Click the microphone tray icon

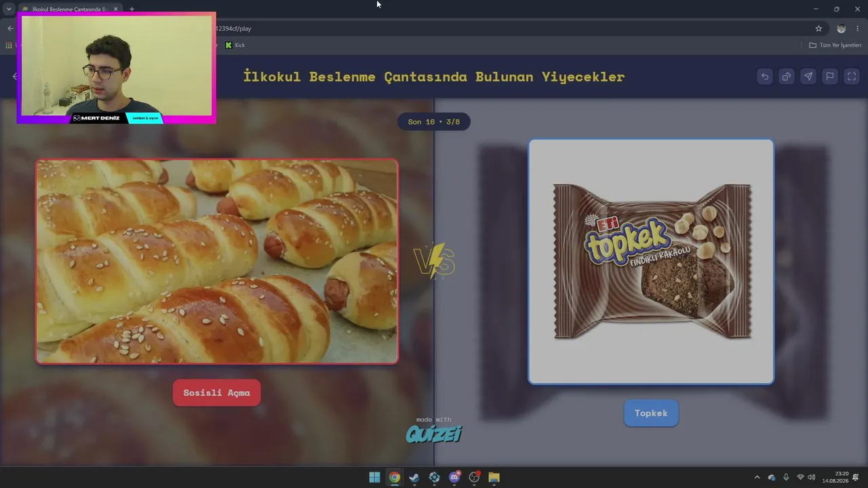[786, 477]
